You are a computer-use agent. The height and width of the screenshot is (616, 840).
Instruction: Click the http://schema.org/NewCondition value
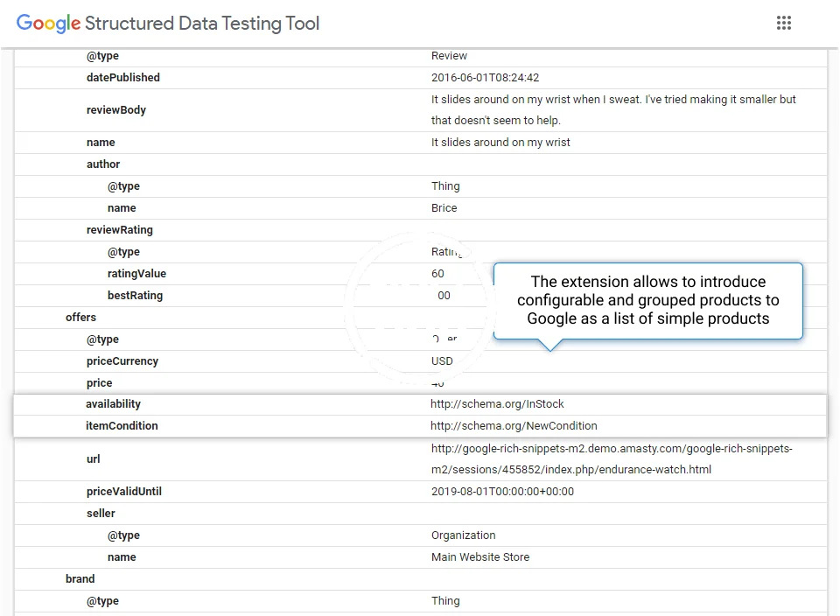(514, 426)
